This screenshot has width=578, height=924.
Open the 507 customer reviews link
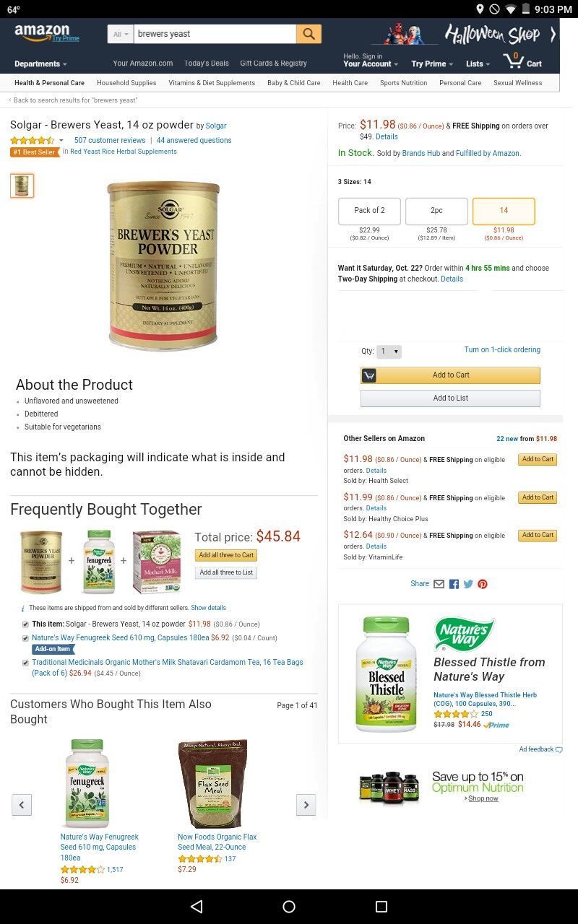[110, 140]
